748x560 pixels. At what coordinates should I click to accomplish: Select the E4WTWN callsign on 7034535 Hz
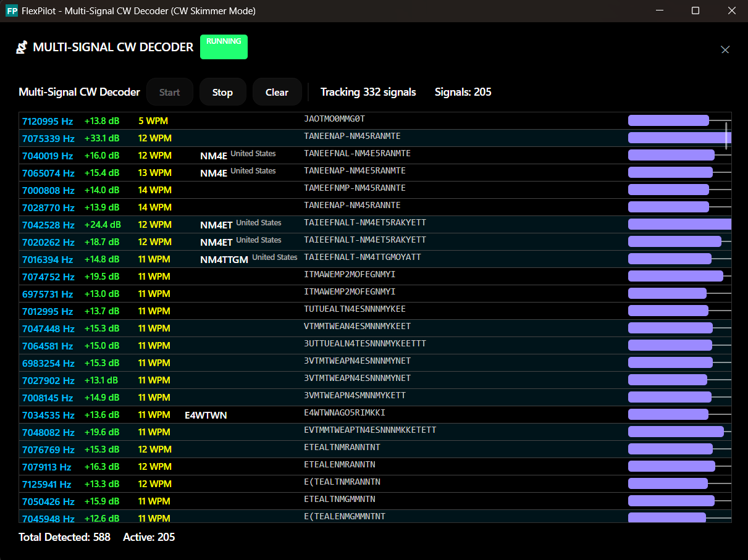click(206, 415)
